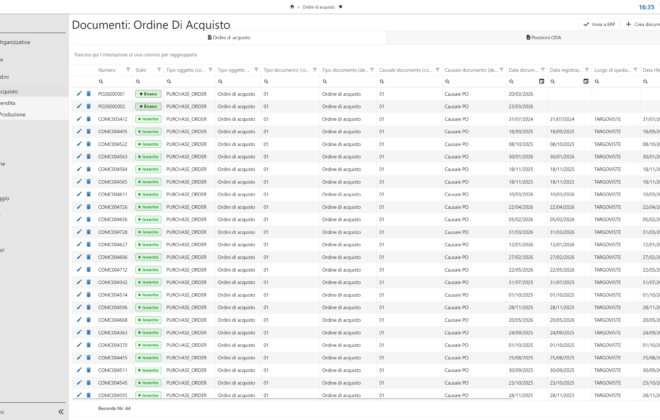Delete order COMC004342 with trash icon
660x420 pixels.
tap(88, 282)
